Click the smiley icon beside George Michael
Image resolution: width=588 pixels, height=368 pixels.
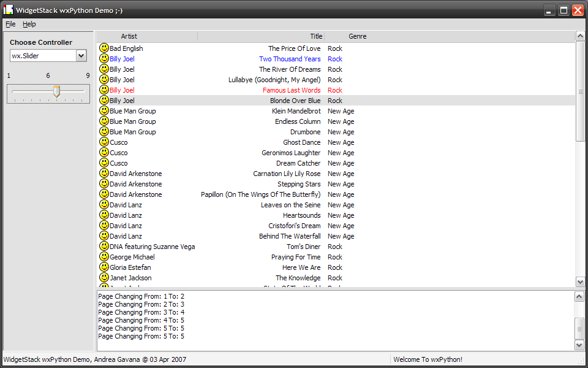coord(104,257)
